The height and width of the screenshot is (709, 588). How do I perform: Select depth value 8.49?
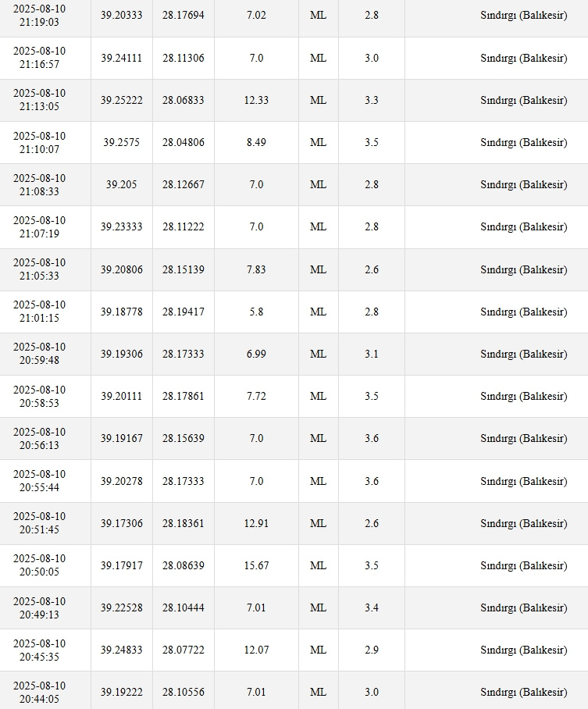click(x=256, y=142)
